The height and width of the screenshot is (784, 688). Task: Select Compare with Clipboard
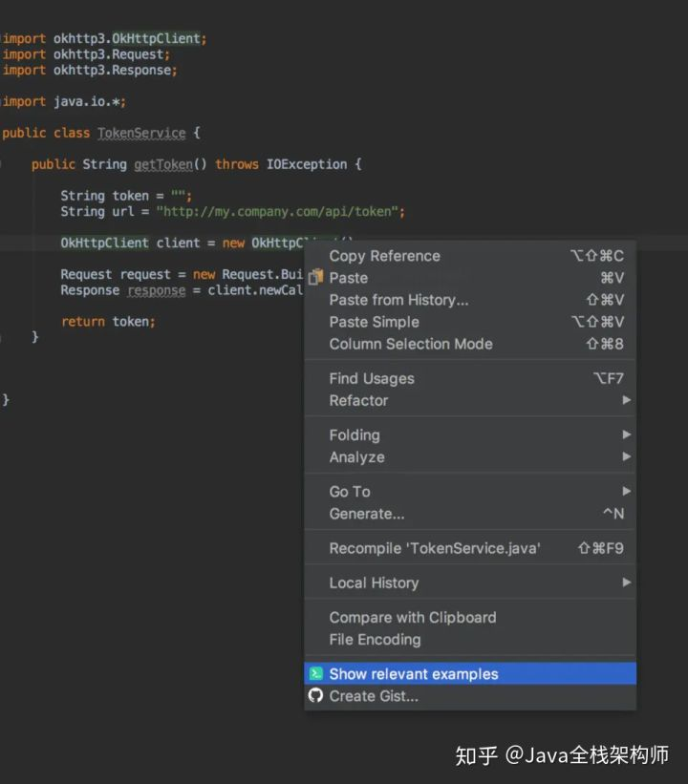pos(470,617)
